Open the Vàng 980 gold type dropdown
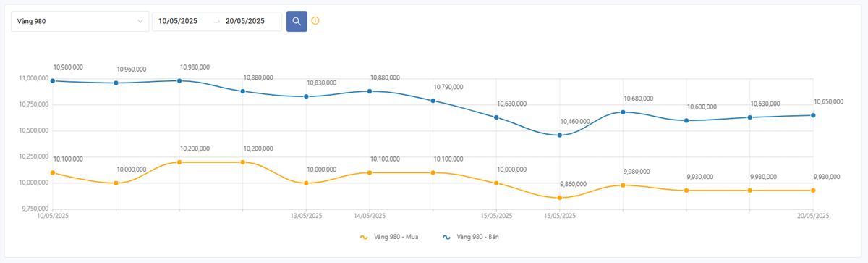Viewport: 868px width, 263px height. coord(80,21)
